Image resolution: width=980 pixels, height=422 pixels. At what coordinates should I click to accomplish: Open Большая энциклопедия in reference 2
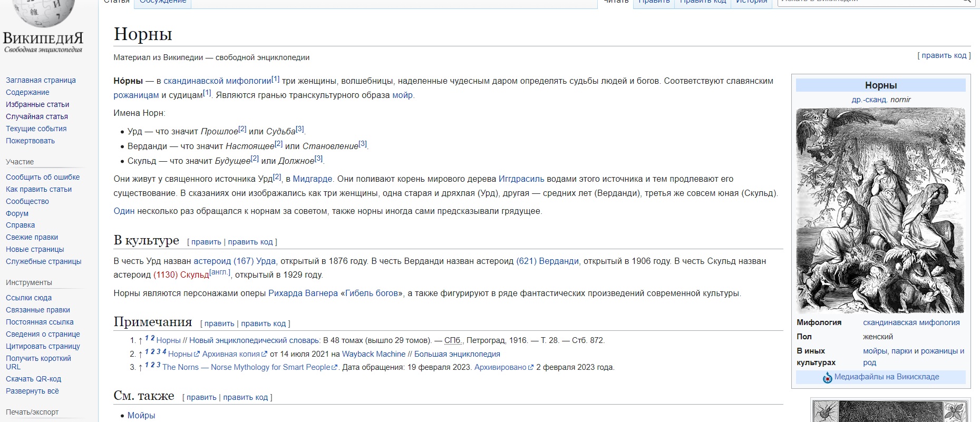(457, 354)
